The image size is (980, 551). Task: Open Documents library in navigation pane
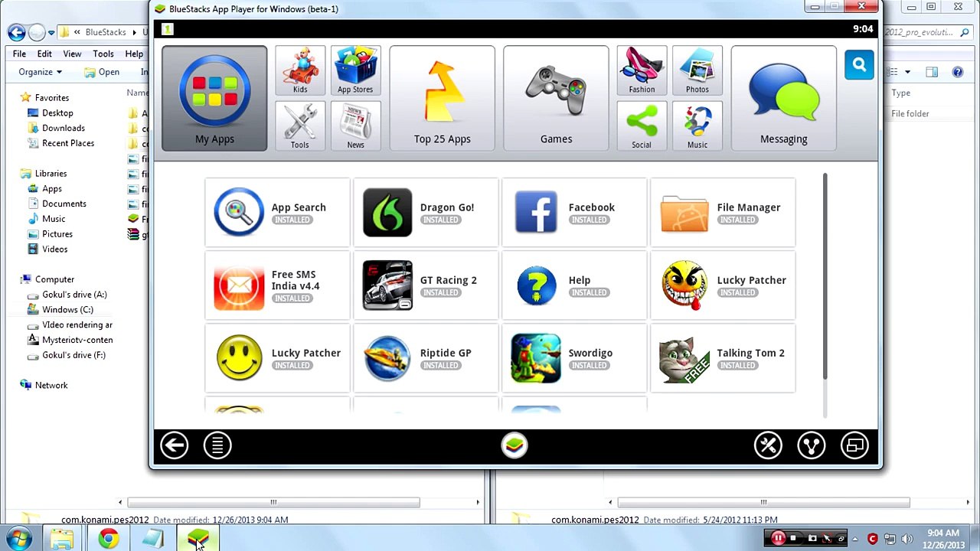(x=64, y=204)
